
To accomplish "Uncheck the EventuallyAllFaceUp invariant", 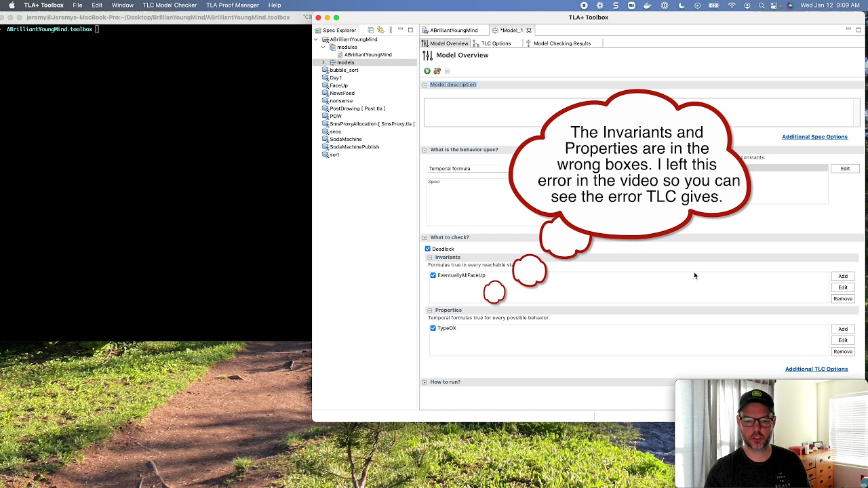I will (433, 275).
